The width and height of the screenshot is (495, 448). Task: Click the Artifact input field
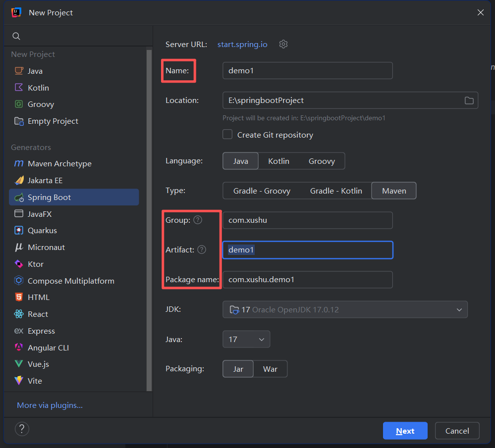(308, 250)
